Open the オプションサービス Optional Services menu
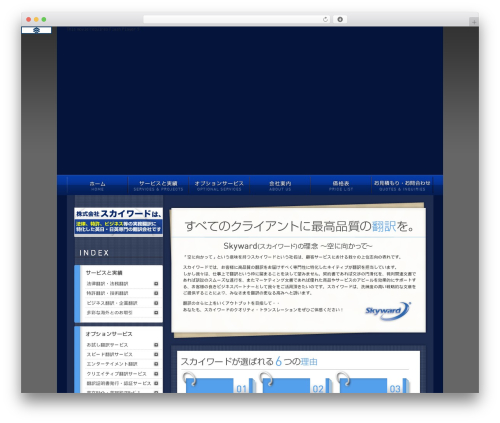500x423 pixels. click(x=219, y=185)
